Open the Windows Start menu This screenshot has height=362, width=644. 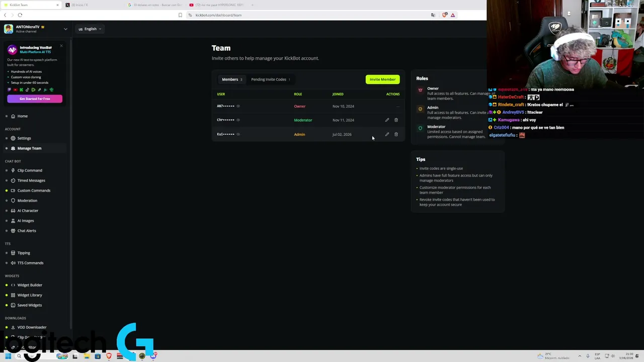8,356
